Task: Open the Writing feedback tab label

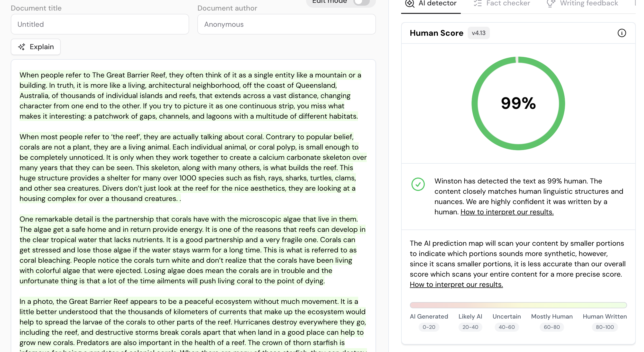Action: 589,3
